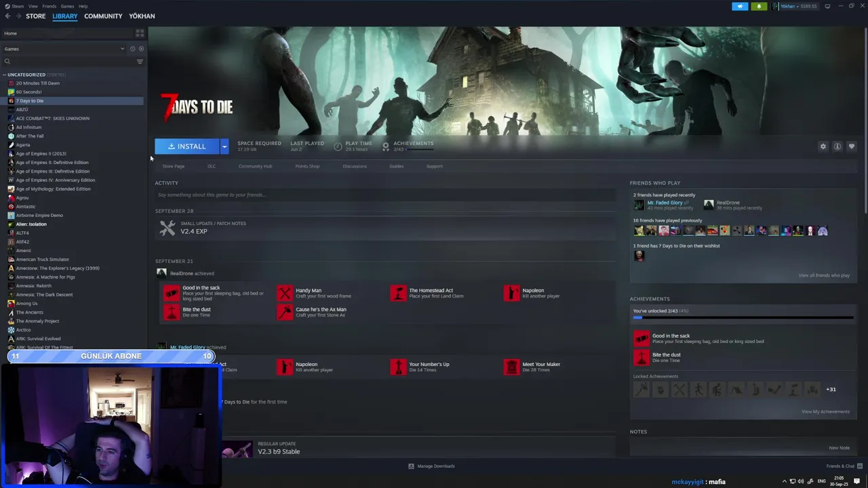Add 7 Days to Die to favorites heart

point(852,146)
